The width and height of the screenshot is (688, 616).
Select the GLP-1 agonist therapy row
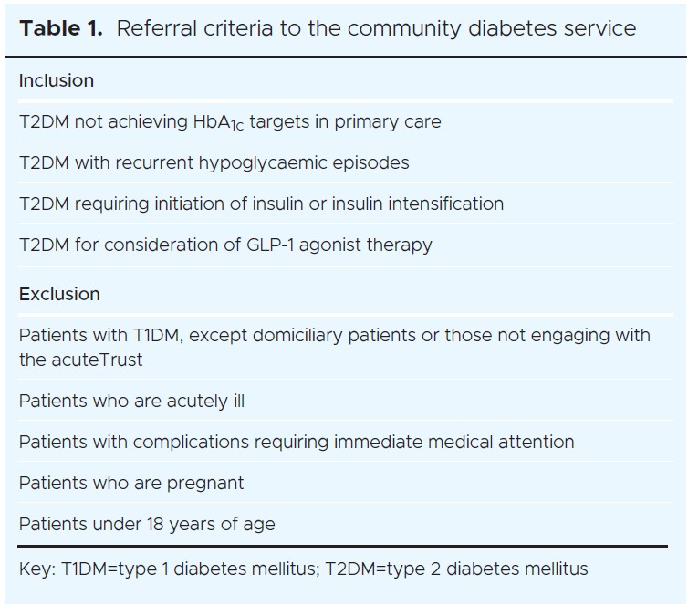tap(225, 245)
